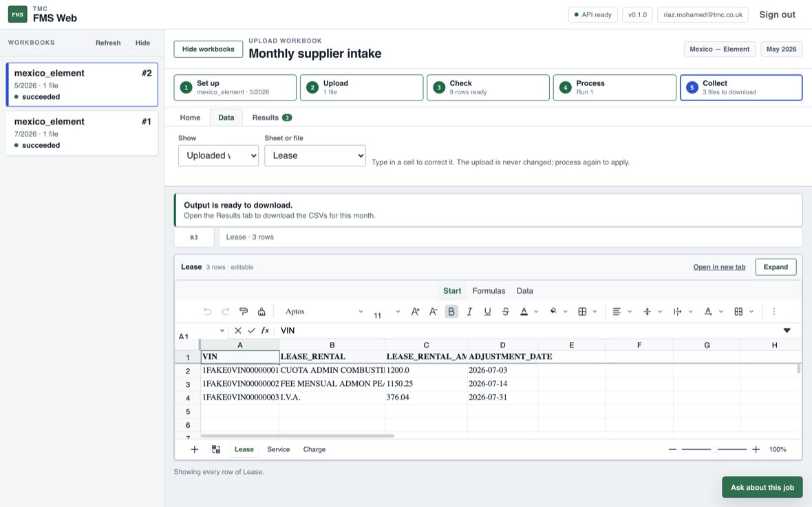Toggle underline formatting
This screenshot has width=812, height=507.
pos(487,311)
